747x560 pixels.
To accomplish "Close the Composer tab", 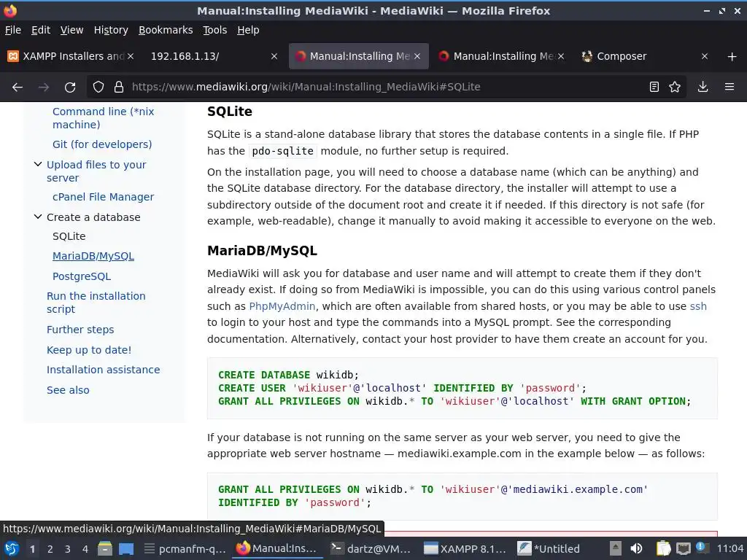I will click(x=705, y=56).
